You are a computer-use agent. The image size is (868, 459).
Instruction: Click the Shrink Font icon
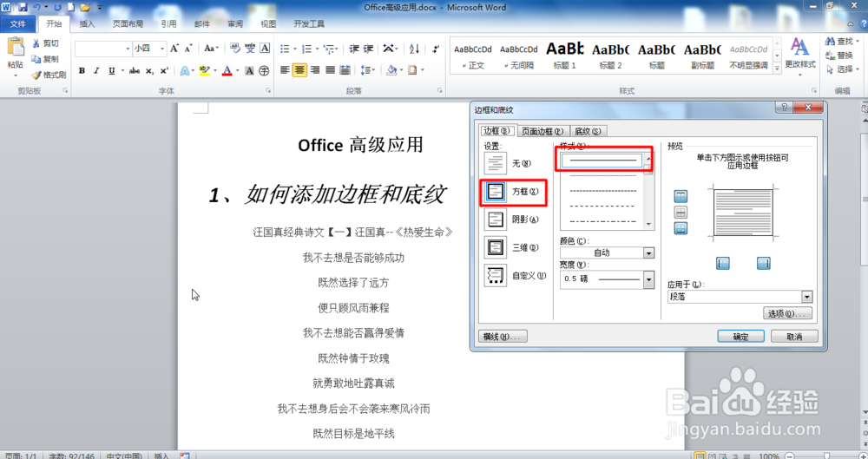(x=188, y=49)
